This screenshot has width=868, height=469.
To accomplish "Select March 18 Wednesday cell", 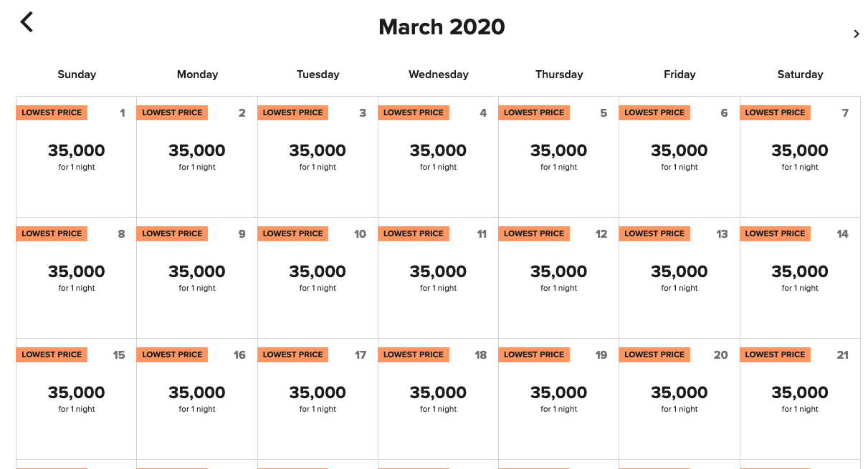I will click(438, 399).
